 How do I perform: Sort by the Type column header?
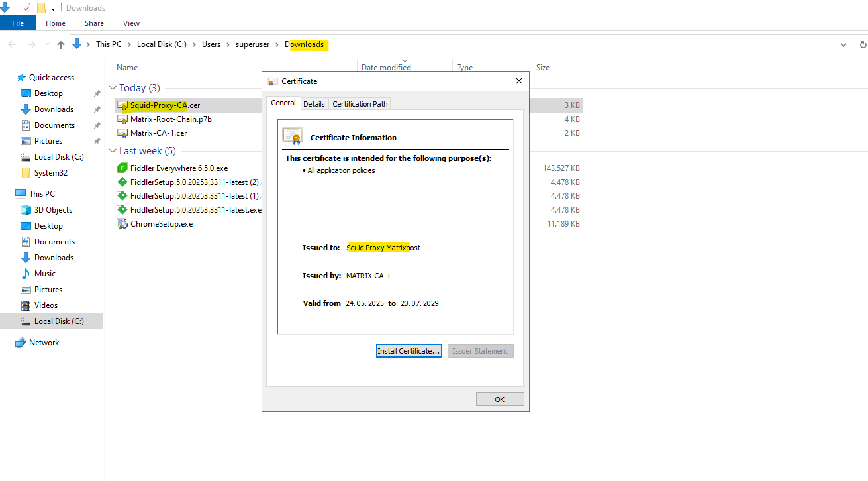pos(465,68)
